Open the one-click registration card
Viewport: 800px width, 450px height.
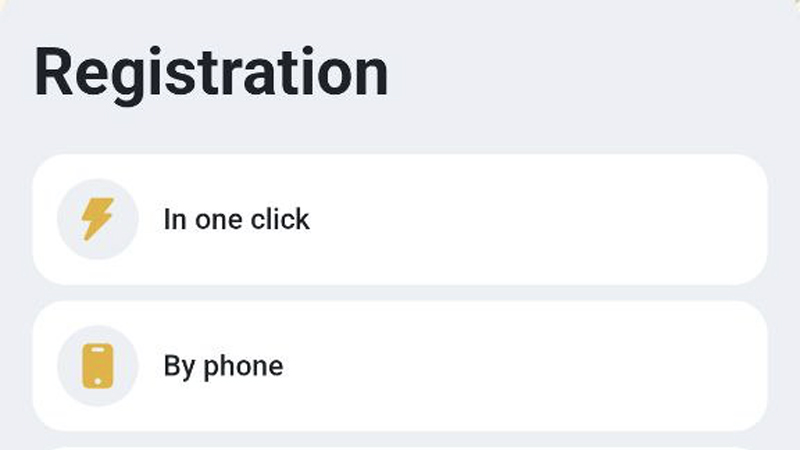point(400,219)
